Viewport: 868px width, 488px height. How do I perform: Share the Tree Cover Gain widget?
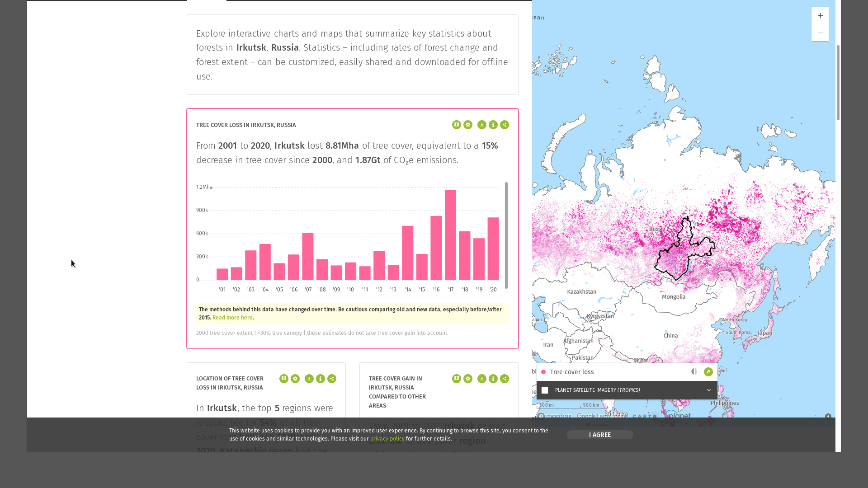[505, 379]
